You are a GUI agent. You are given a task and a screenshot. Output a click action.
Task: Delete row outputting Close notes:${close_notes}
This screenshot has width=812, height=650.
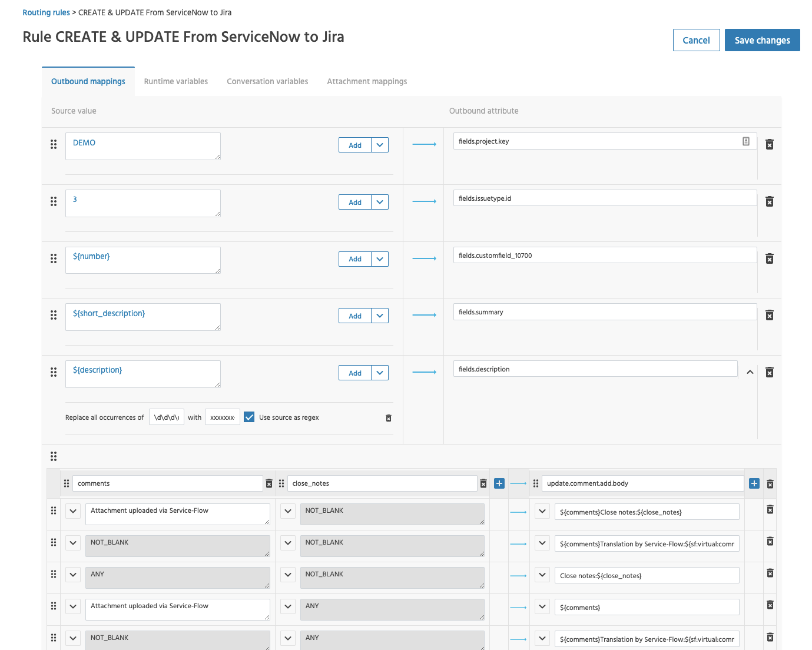pyautogui.click(x=770, y=573)
